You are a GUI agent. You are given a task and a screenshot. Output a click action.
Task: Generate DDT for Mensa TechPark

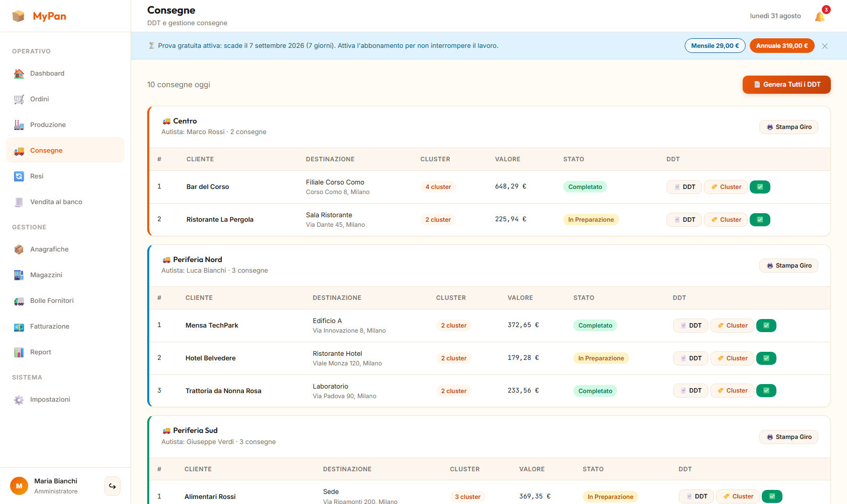[x=691, y=326]
